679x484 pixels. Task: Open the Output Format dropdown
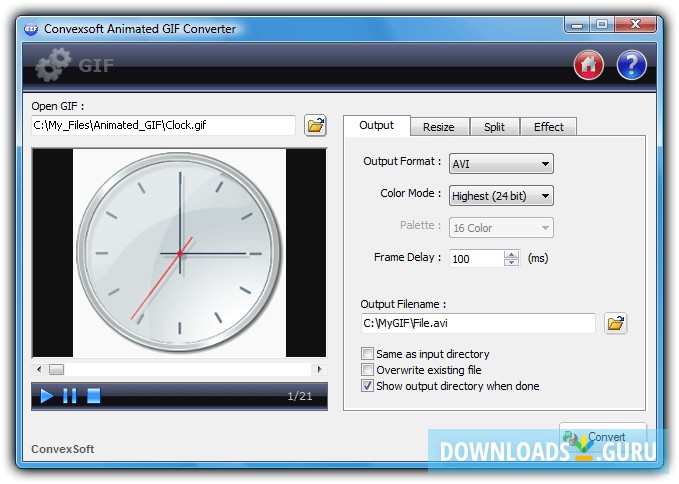pos(501,164)
